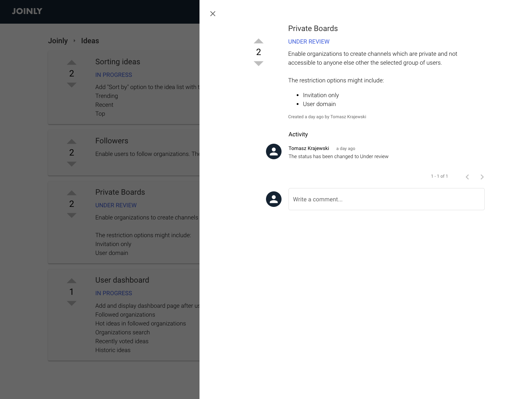
Task: Upvote Private Boards in detail panel
Action: pos(259,41)
